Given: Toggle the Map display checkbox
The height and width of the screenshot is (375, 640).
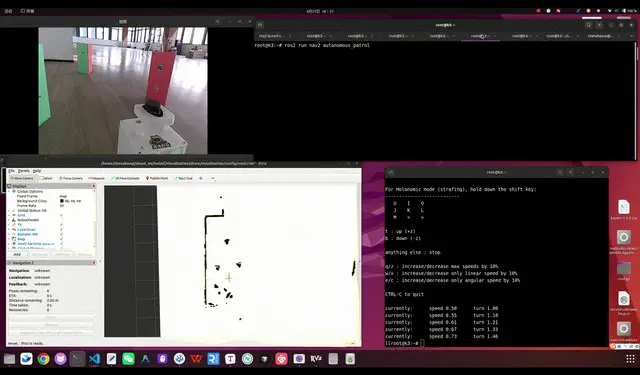Looking at the screenshot, I should (x=62, y=239).
